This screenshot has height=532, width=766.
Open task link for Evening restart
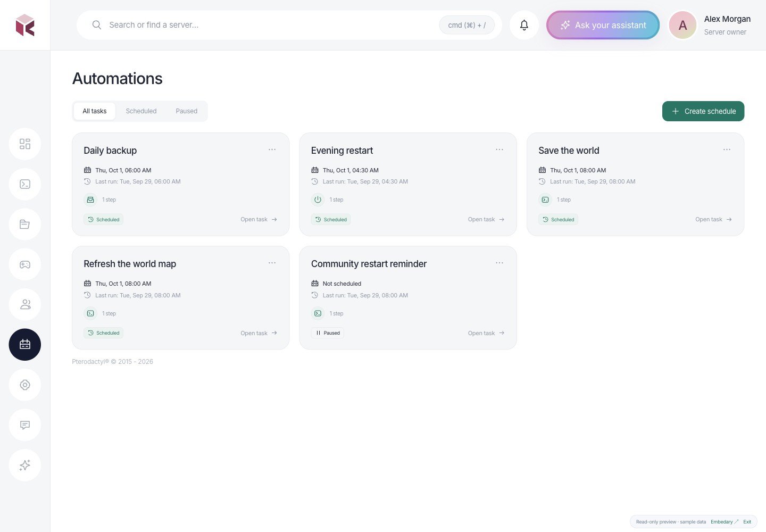click(486, 219)
